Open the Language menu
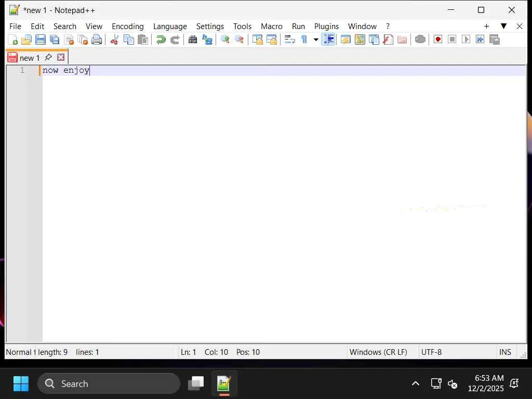 (170, 26)
